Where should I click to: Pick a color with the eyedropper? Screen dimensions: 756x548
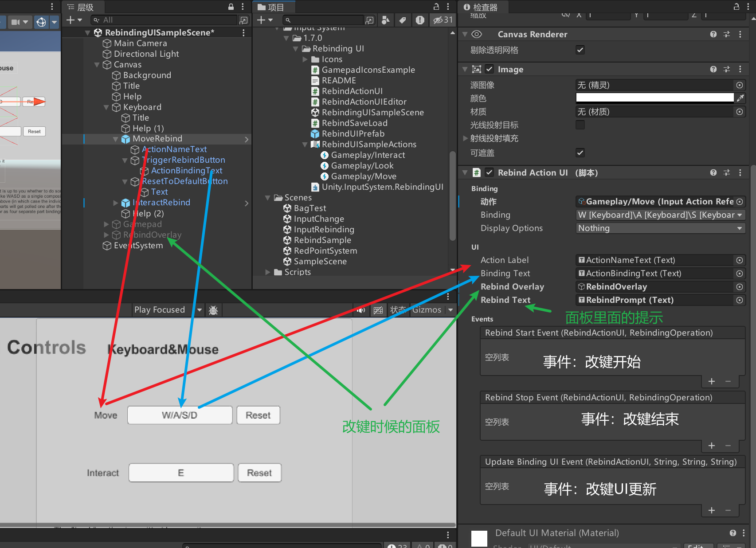pyautogui.click(x=740, y=98)
